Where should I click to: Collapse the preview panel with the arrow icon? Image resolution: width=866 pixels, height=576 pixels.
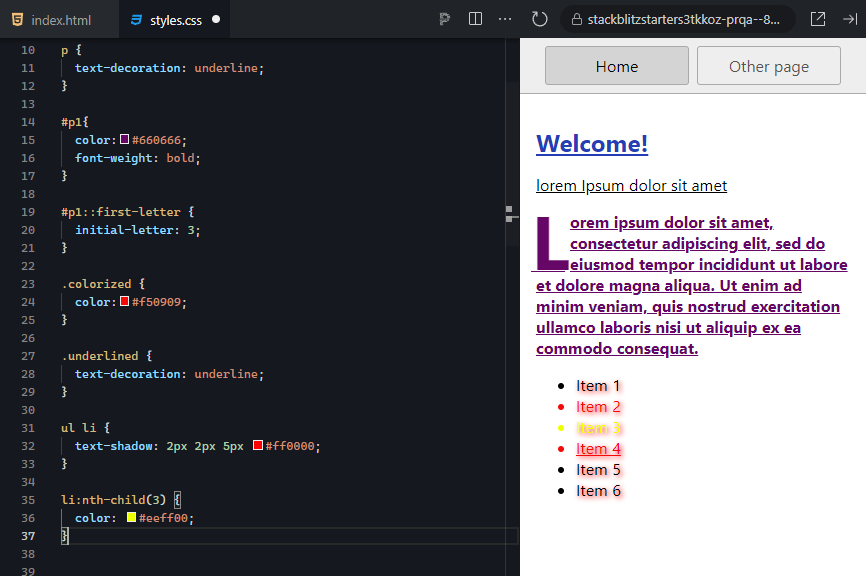tap(849, 18)
